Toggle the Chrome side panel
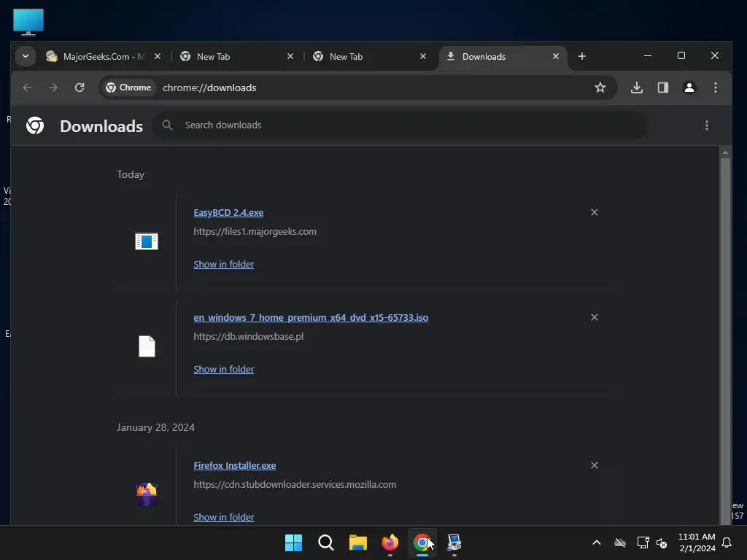 tap(662, 87)
